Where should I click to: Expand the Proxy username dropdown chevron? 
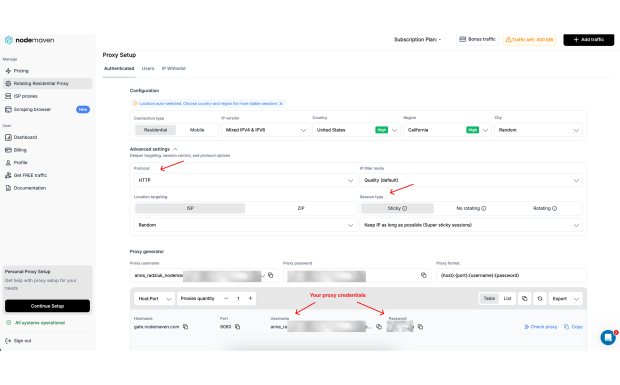263,276
